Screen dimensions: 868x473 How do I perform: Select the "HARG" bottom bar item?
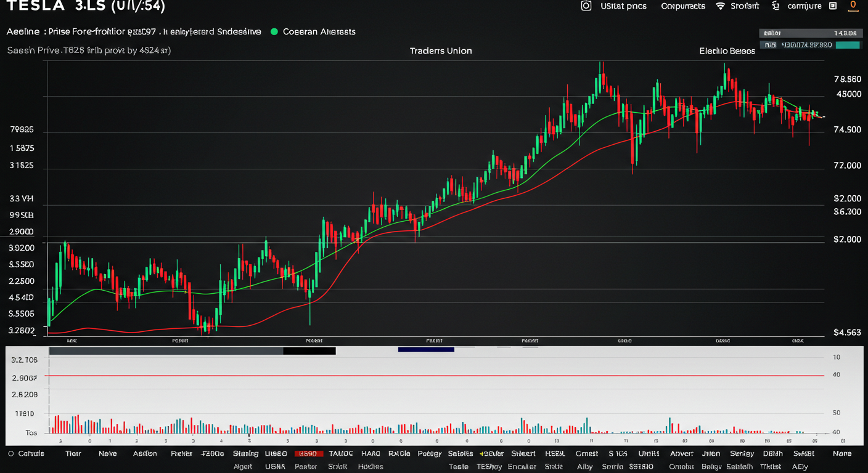(x=371, y=453)
